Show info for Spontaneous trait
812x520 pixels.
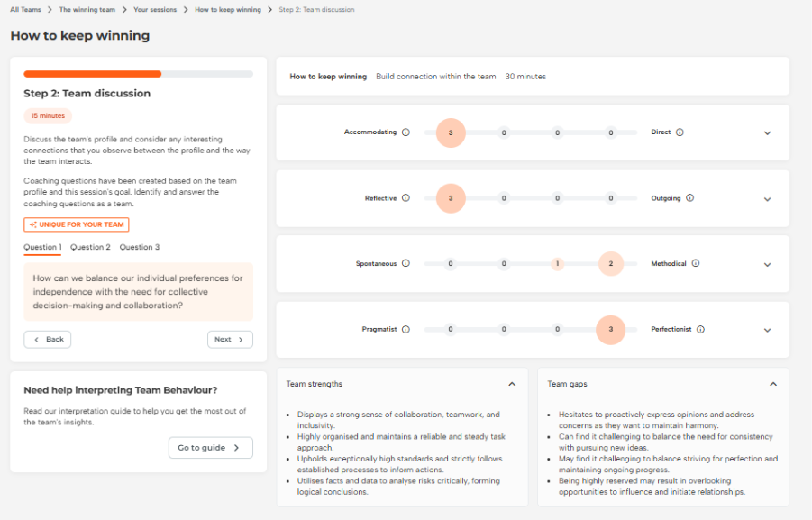pos(406,264)
